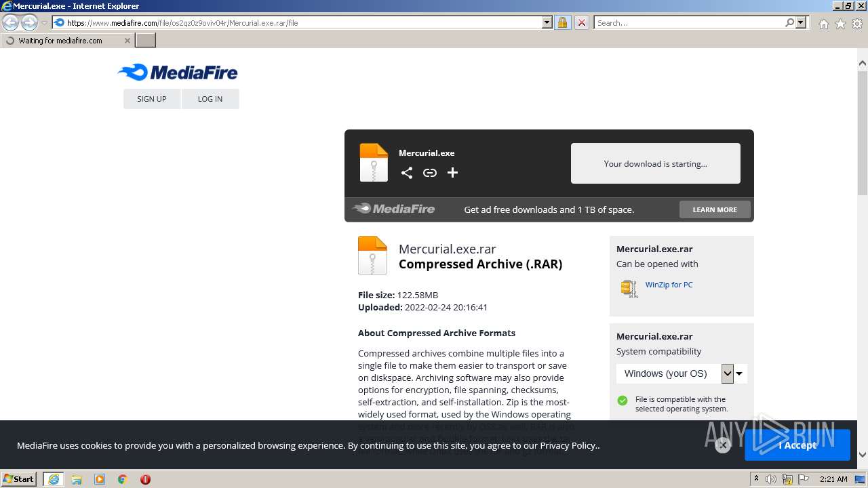The width and height of the screenshot is (868, 488).
Task: Click the LEARN MORE button
Action: tap(715, 209)
